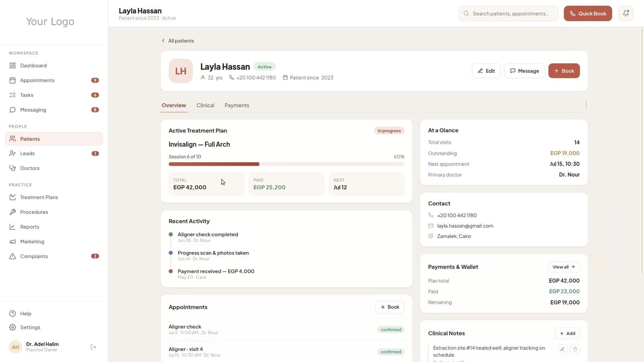Viewport: 644px width, 362px height.
Task: Click the notifications bell icon
Action: click(x=626, y=13)
